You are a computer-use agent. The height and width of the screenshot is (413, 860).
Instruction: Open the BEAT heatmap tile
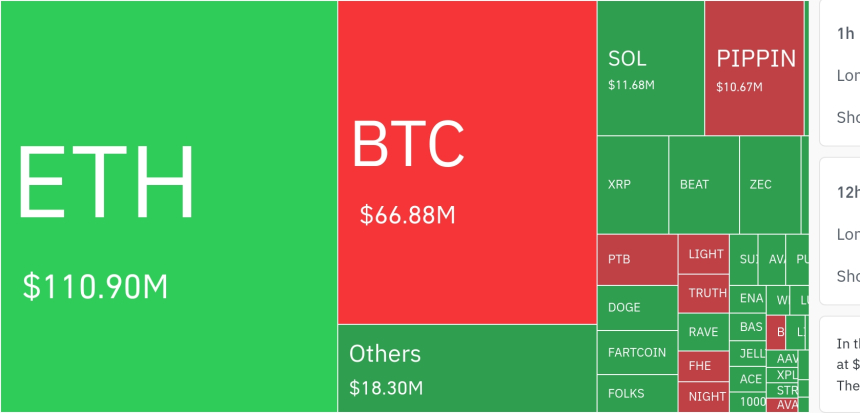point(703,185)
